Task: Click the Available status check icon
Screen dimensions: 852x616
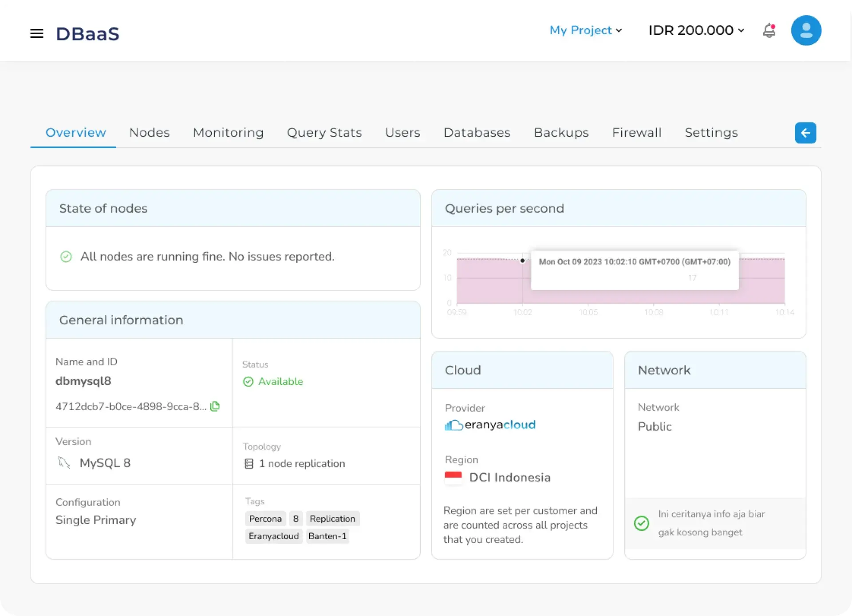Action: pyautogui.click(x=248, y=382)
